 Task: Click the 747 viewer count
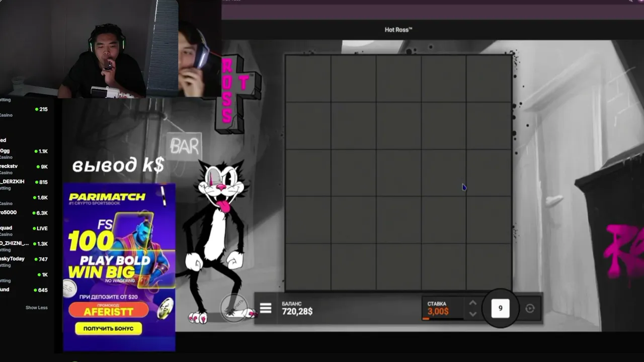42,259
